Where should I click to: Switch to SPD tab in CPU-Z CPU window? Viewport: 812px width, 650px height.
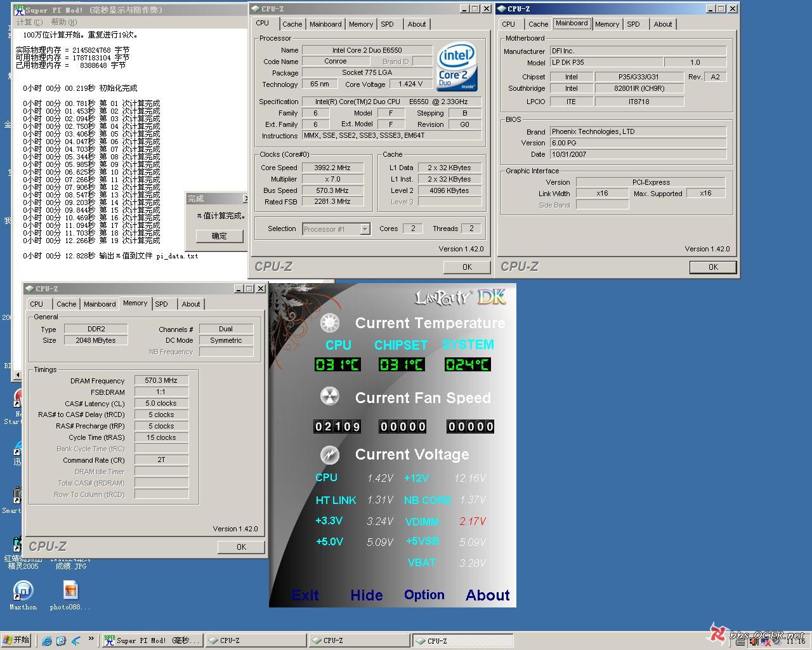[x=387, y=24]
